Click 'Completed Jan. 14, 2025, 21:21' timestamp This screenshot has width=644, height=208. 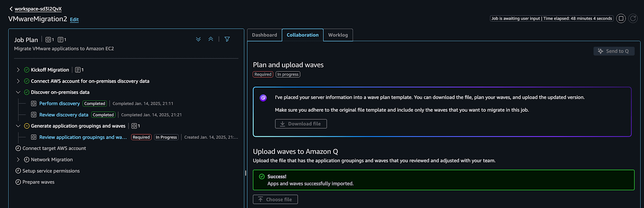(151, 115)
